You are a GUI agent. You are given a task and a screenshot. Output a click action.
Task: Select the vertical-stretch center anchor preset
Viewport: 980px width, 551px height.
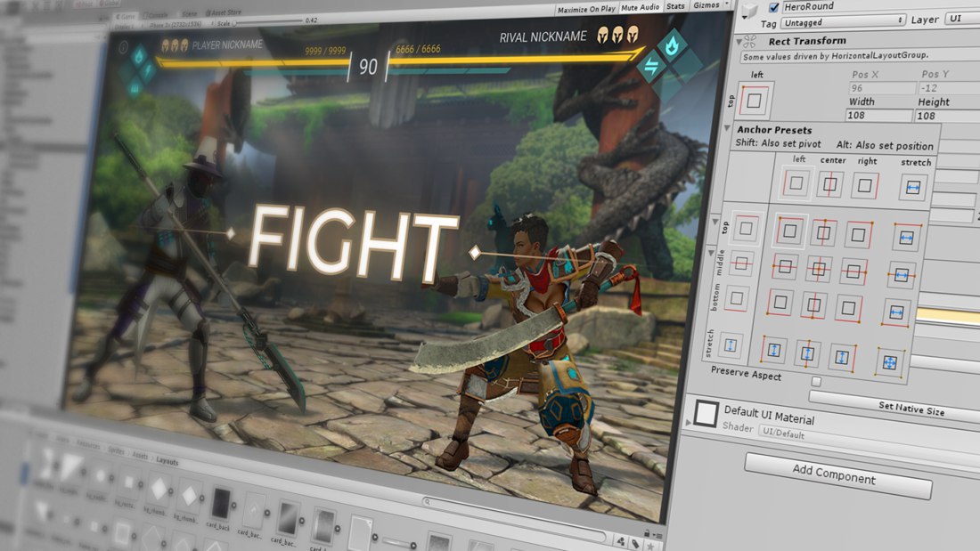tap(807, 353)
